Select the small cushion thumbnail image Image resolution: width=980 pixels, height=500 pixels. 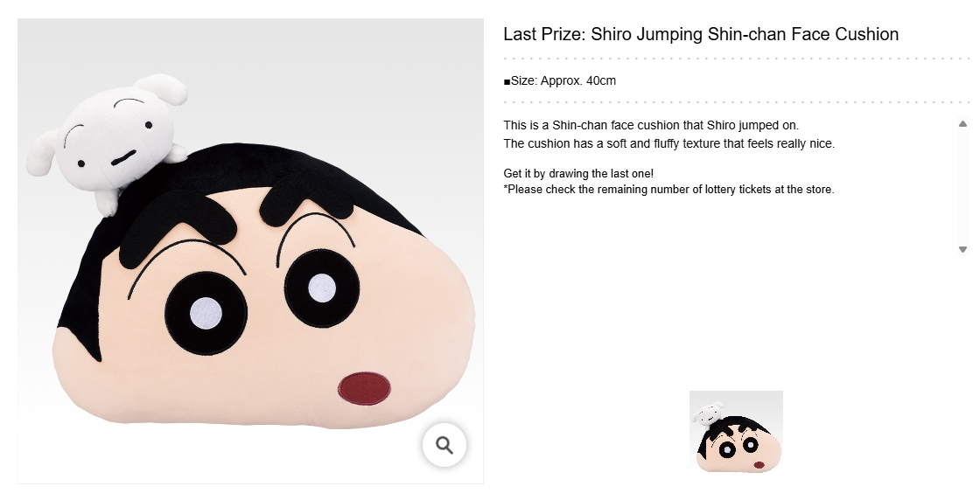(x=736, y=432)
